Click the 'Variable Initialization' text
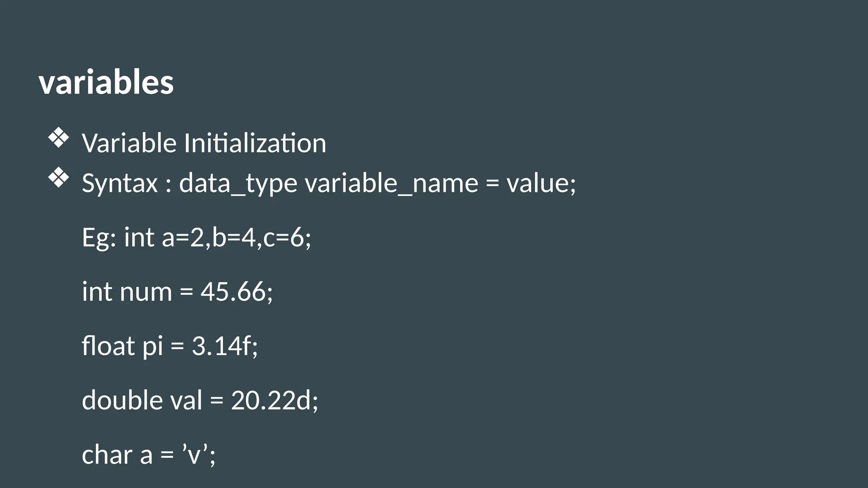This screenshot has height=488, width=868. 204,143
